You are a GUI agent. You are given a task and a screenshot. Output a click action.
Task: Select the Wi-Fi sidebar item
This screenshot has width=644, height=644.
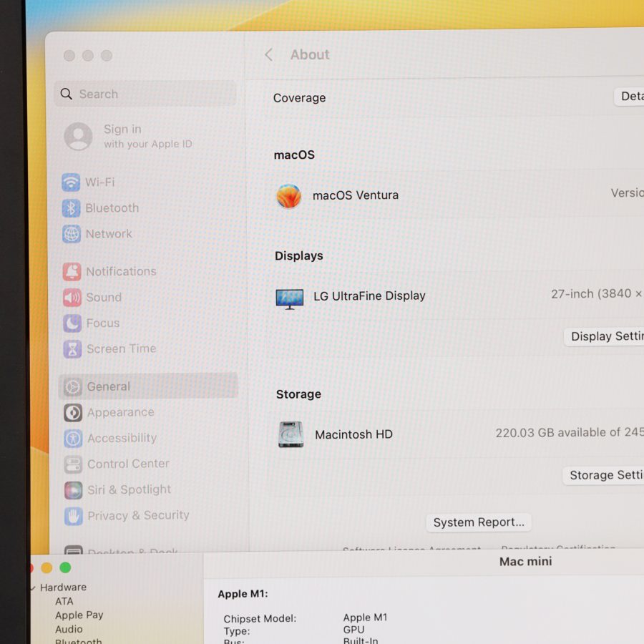[149, 182]
